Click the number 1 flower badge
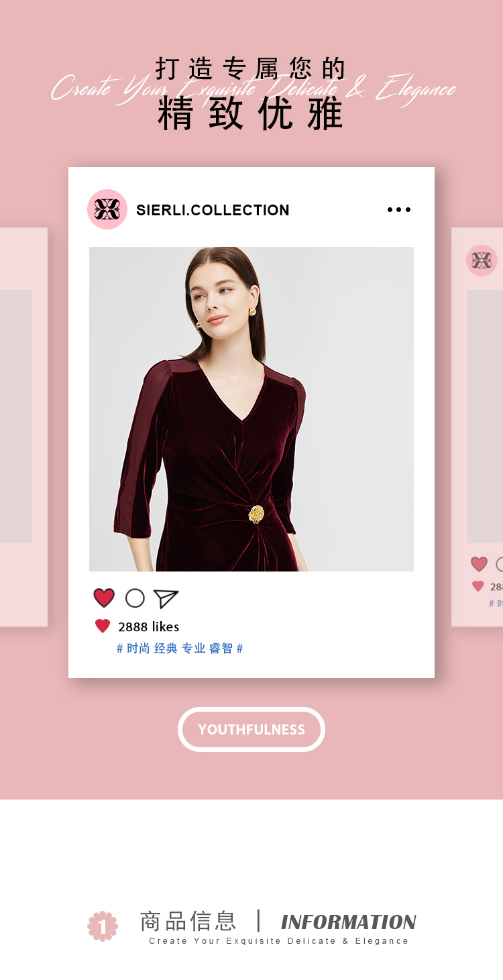Image resolution: width=503 pixels, height=980 pixels. pyautogui.click(x=103, y=926)
